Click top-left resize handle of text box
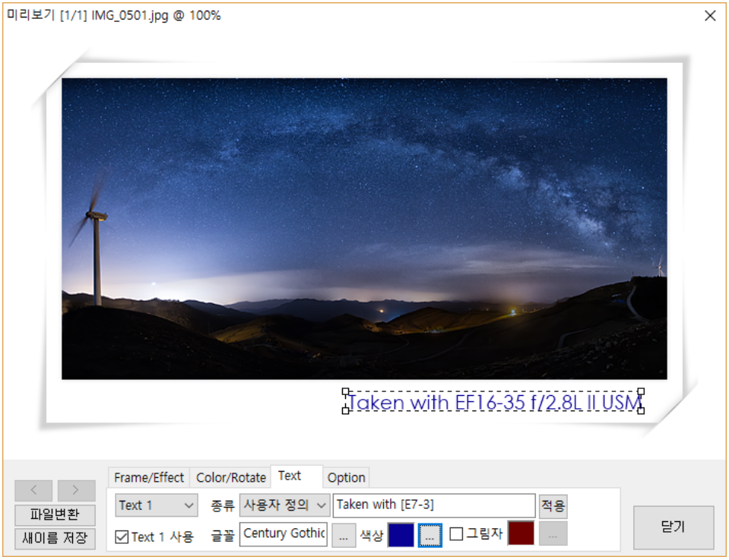Screen dimensions: 729x560 pos(346,392)
